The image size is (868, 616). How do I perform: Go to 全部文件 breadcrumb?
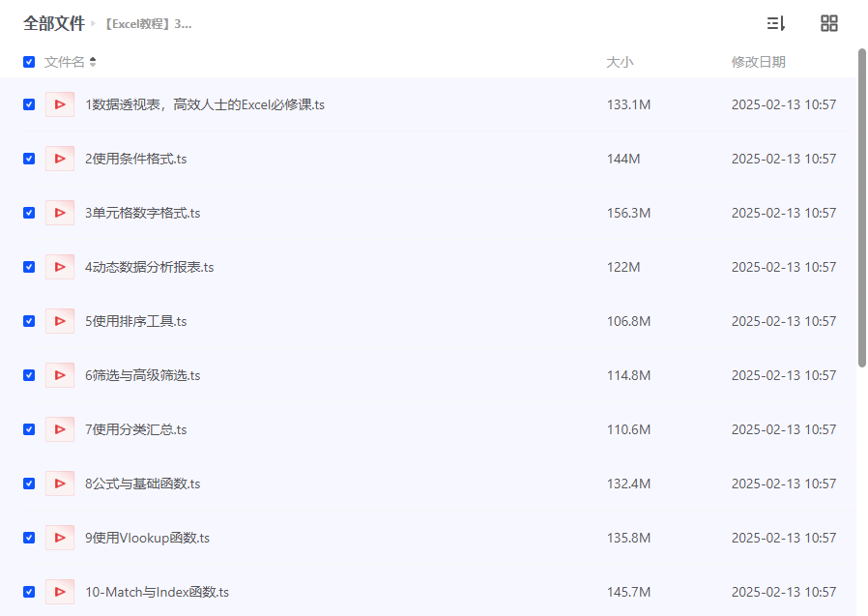[54, 24]
